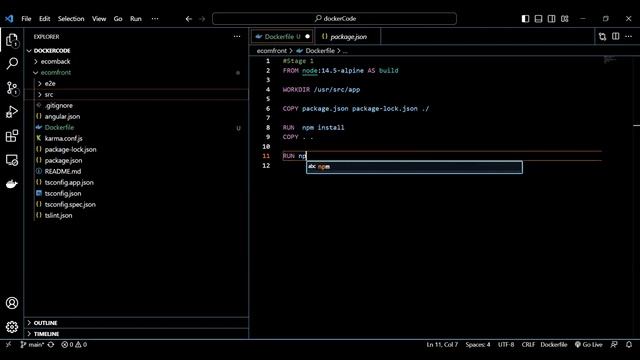Click the remote window icon in status bar

(x=8, y=344)
